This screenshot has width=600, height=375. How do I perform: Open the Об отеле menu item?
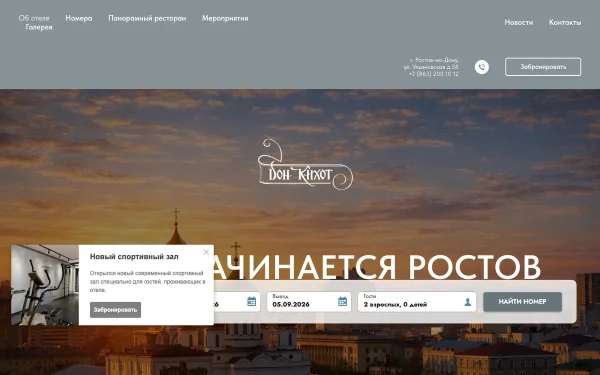[x=34, y=18]
